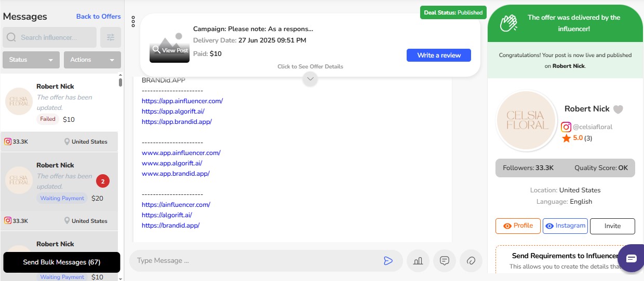Click Click to See Offer Details text
Screen dimensions: 644x281
coord(310,66)
